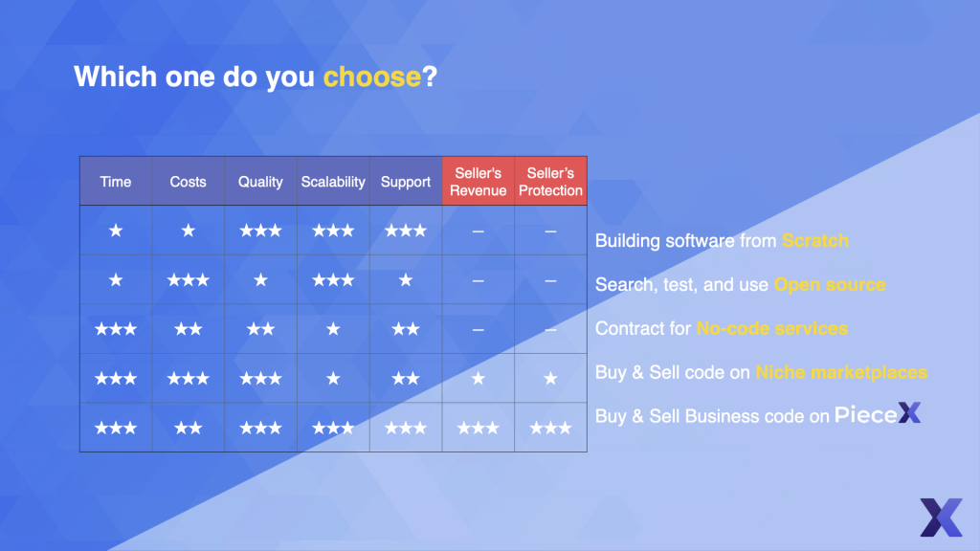The height and width of the screenshot is (551, 980).
Task: Click the dash under Seller's Revenue in first row
Action: click(479, 231)
